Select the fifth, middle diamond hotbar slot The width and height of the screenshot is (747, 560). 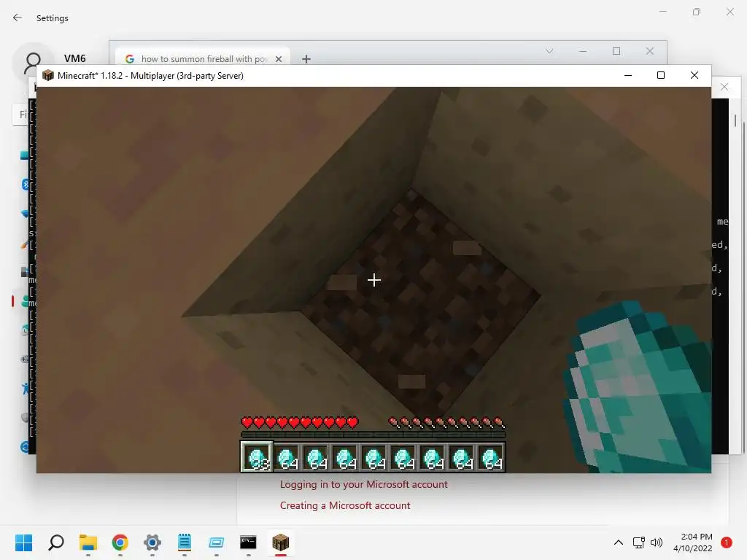[374, 458]
